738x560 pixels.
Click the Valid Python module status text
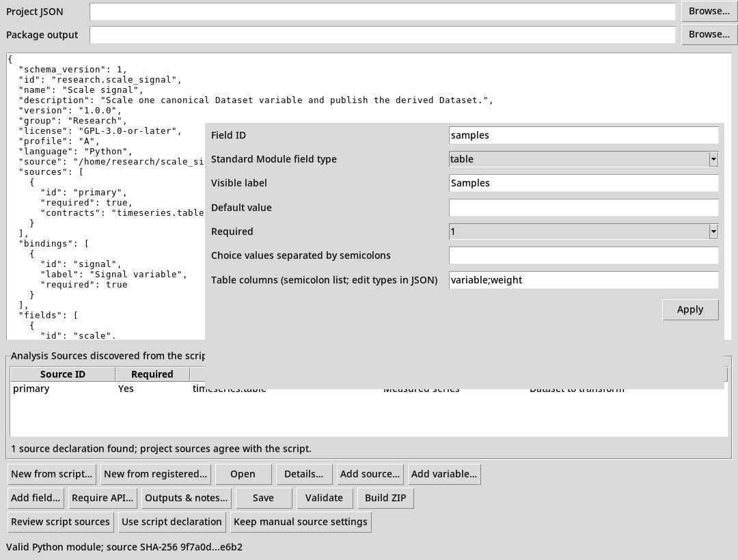pyautogui.click(x=124, y=547)
